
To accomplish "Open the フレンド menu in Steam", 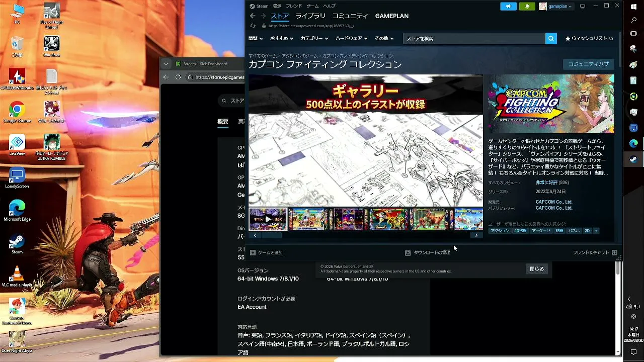I will (x=294, y=6).
